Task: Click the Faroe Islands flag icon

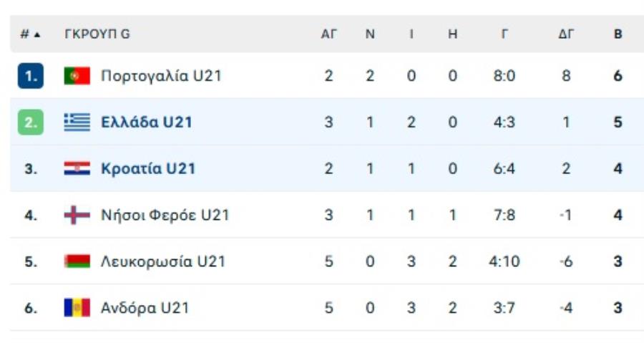Action: [77, 215]
